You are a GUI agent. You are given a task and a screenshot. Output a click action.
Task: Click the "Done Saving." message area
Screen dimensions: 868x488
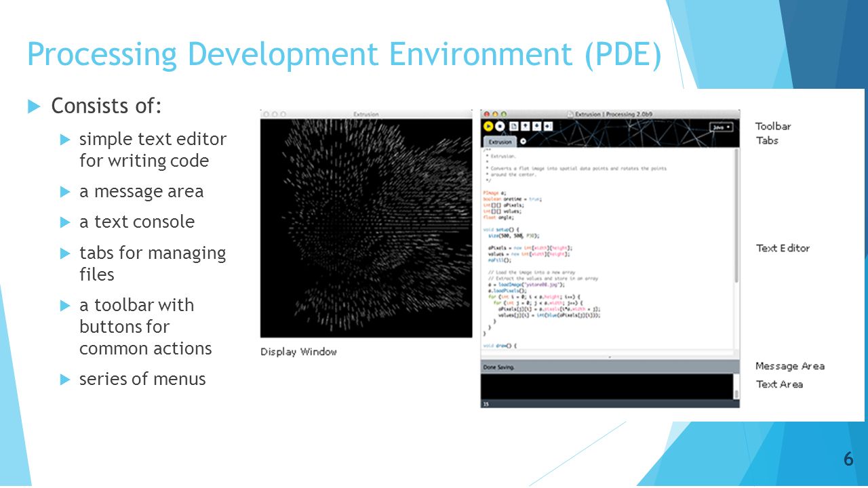tap(610, 367)
